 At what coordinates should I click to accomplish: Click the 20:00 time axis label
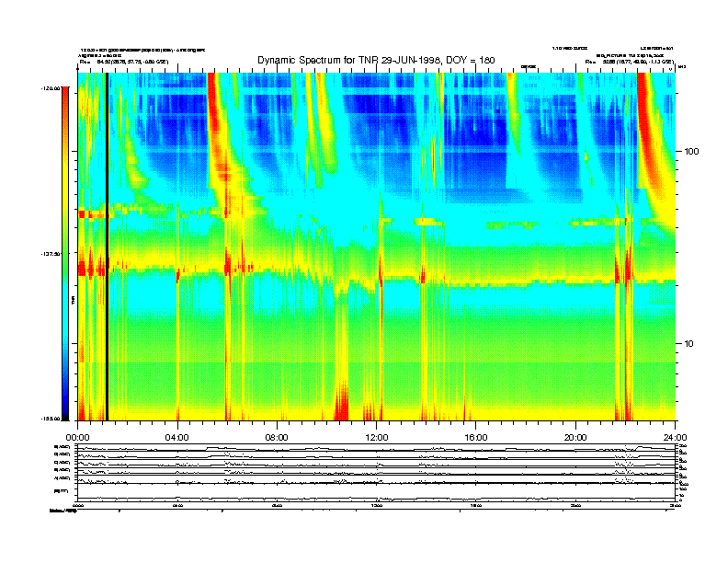coord(575,438)
